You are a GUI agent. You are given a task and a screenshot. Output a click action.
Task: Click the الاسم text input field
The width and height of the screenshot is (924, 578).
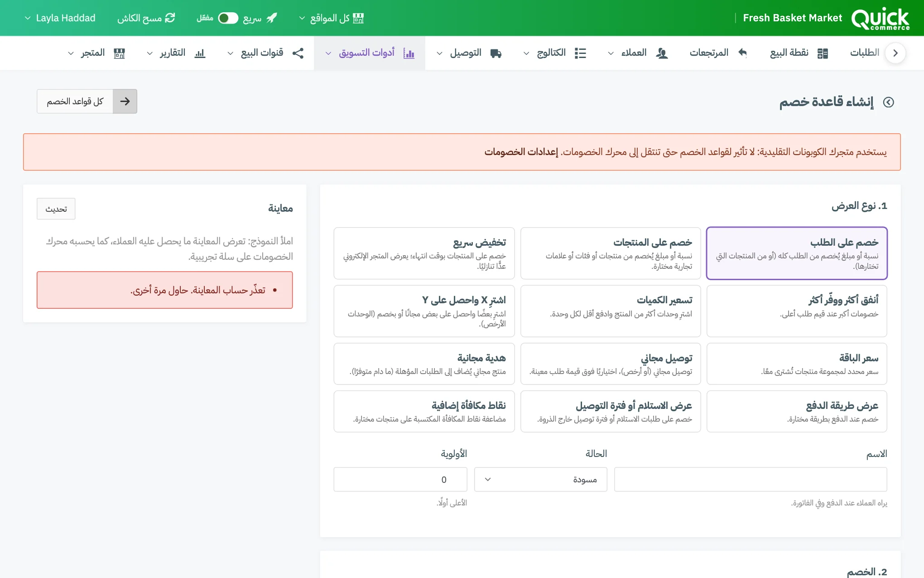click(x=750, y=479)
